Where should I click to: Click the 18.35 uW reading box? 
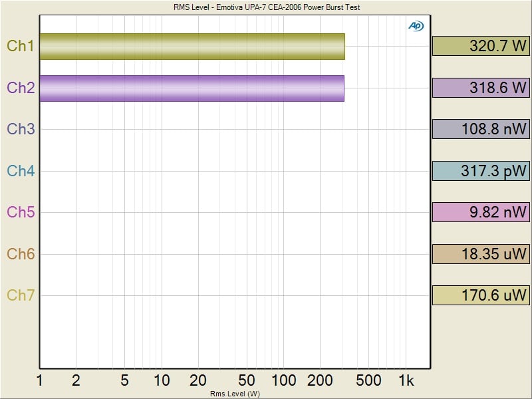pyautogui.click(x=480, y=253)
